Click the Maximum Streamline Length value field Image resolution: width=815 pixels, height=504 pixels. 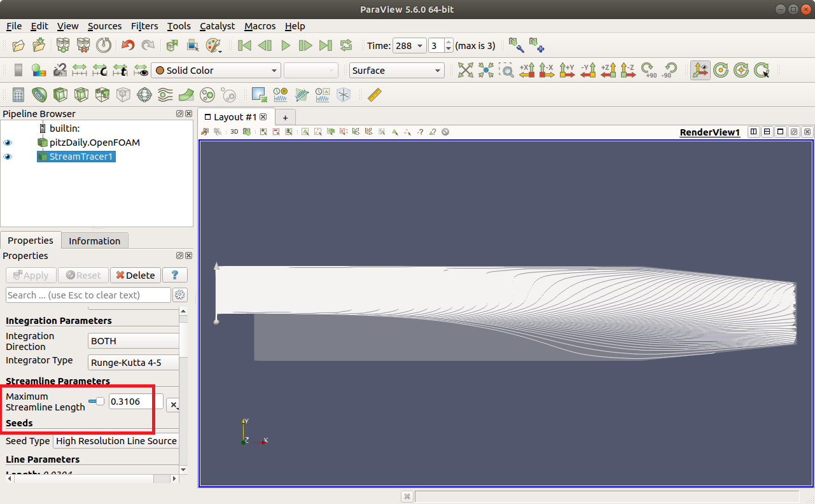tap(136, 402)
